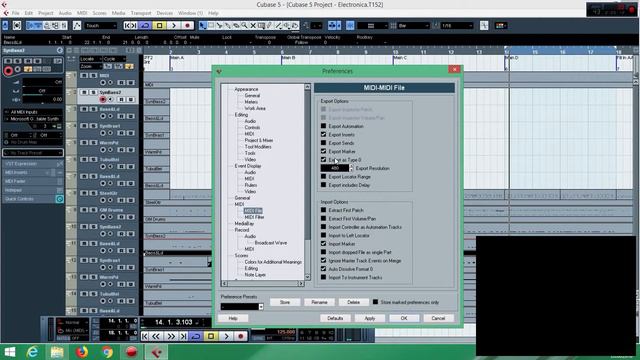Select the Mute X tool
This screenshot has width=640, height=360.
pyautogui.click(x=253, y=25)
